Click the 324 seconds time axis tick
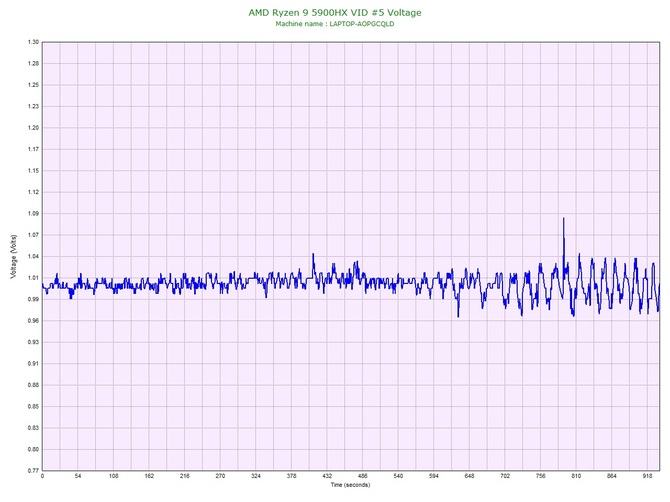 click(256, 476)
